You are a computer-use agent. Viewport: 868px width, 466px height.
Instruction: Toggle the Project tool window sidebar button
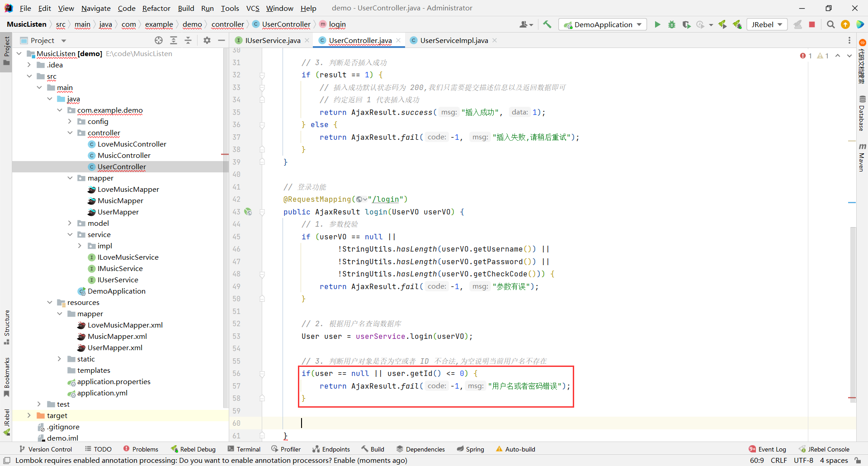6,50
